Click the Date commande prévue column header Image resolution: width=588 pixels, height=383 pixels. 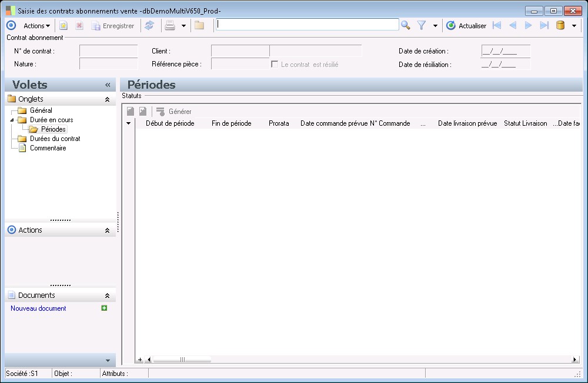(x=334, y=123)
